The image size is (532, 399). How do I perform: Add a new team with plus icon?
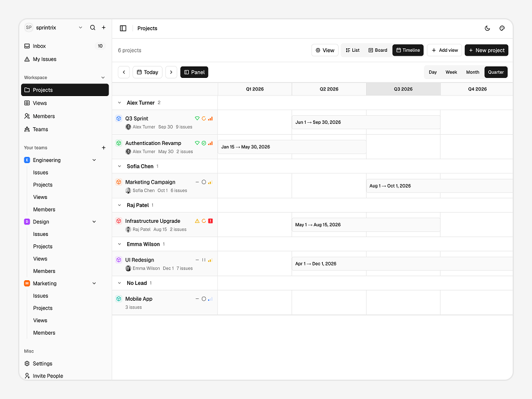[104, 148]
